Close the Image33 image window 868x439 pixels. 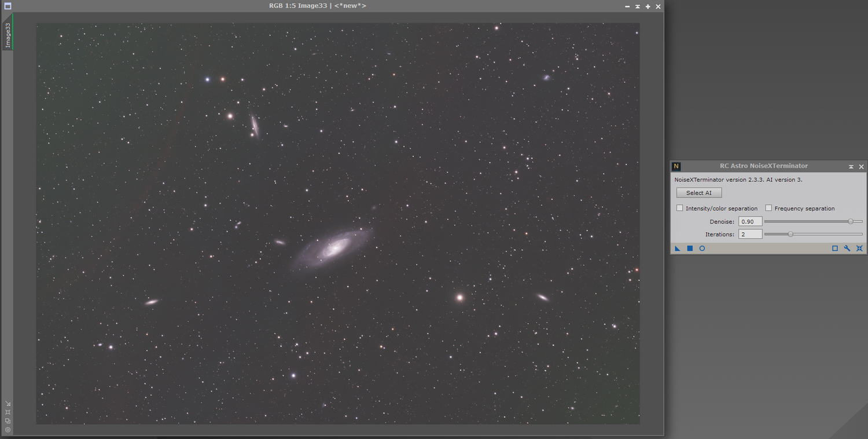[658, 6]
